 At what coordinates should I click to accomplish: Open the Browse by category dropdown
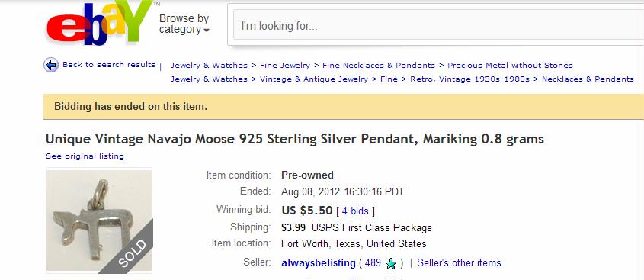pos(184,24)
